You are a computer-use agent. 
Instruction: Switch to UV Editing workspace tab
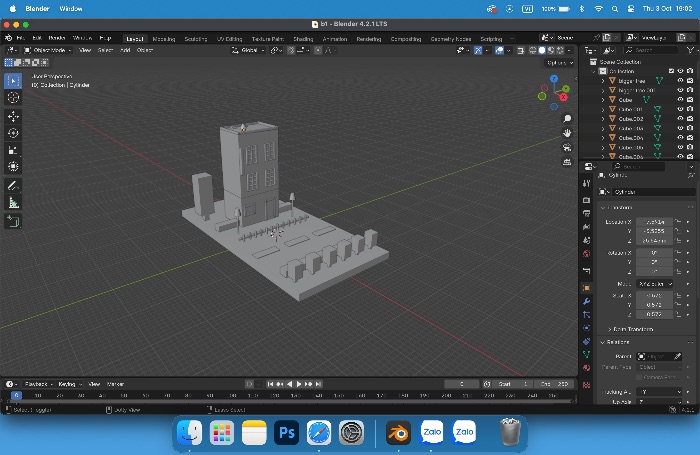tap(229, 39)
